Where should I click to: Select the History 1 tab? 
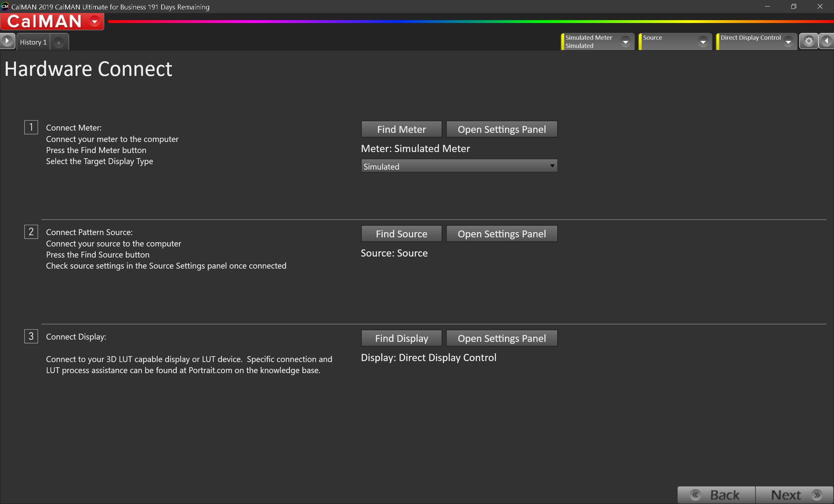coord(33,42)
